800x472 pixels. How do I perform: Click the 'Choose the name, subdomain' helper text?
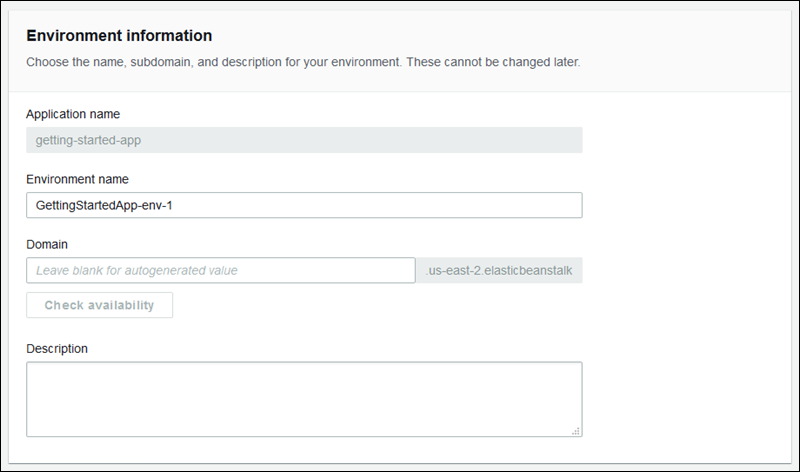click(x=180, y=62)
